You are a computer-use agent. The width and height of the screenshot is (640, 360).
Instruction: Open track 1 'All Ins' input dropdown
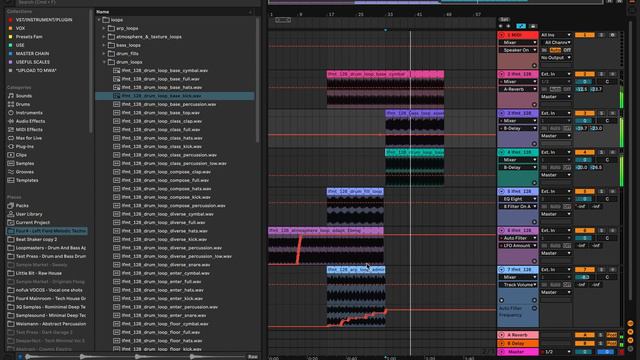tap(556, 35)
